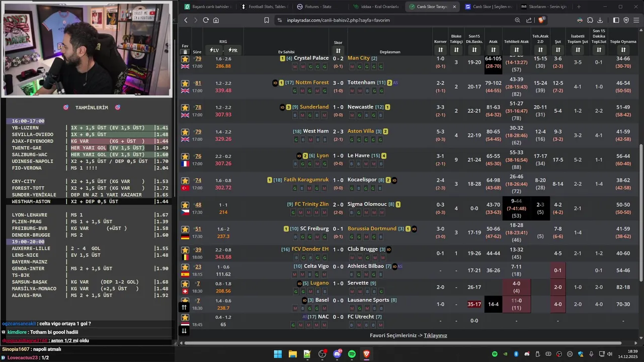Viewport: 644px width, 362px height.
Task: Click the scroll-to-bottom double arrow button
Action: (x=184, y=330)
